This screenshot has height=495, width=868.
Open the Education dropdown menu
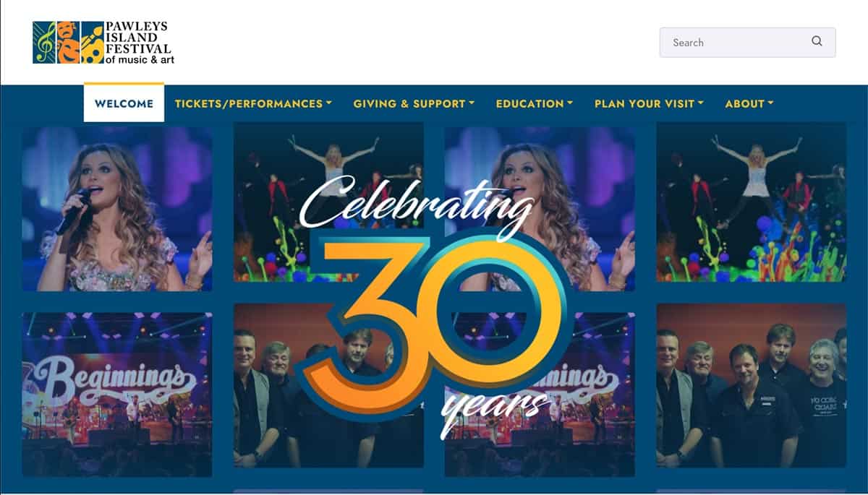(x=534, y=103)
